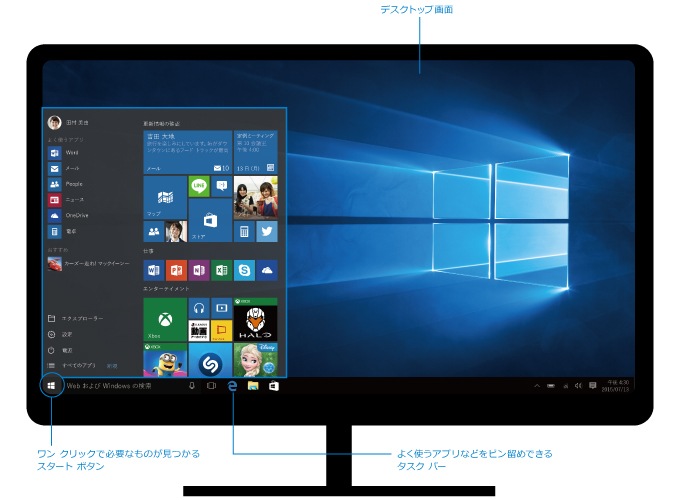Click the 仕事 tile group header
This screenshot has height=500, width=680.
(x=148, y=251)
